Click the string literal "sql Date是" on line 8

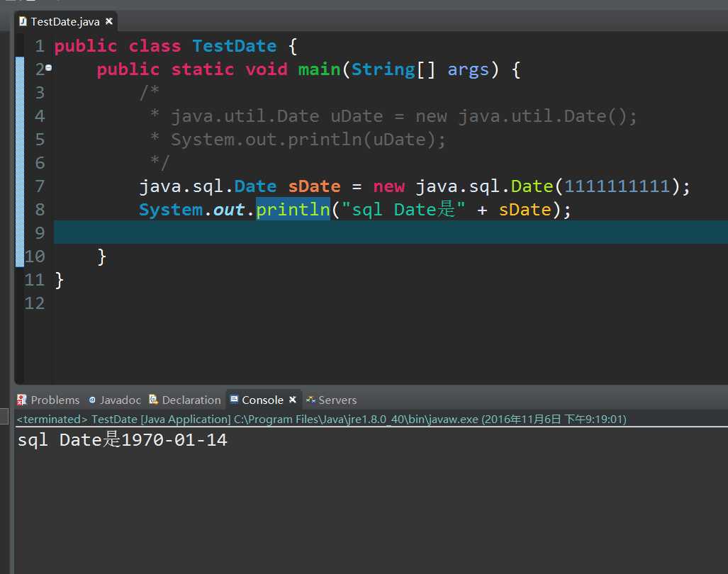pos(403,209)
